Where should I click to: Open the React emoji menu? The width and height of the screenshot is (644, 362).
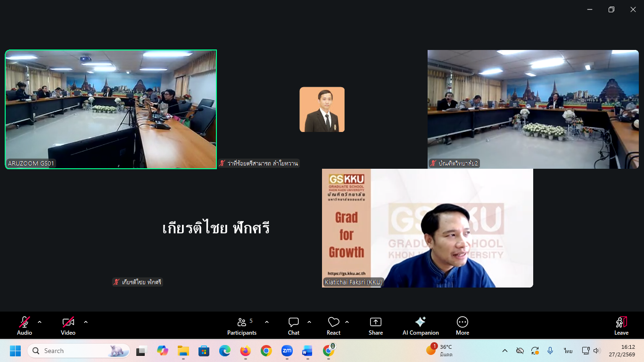pyautogui.click(x=333, y=325)
